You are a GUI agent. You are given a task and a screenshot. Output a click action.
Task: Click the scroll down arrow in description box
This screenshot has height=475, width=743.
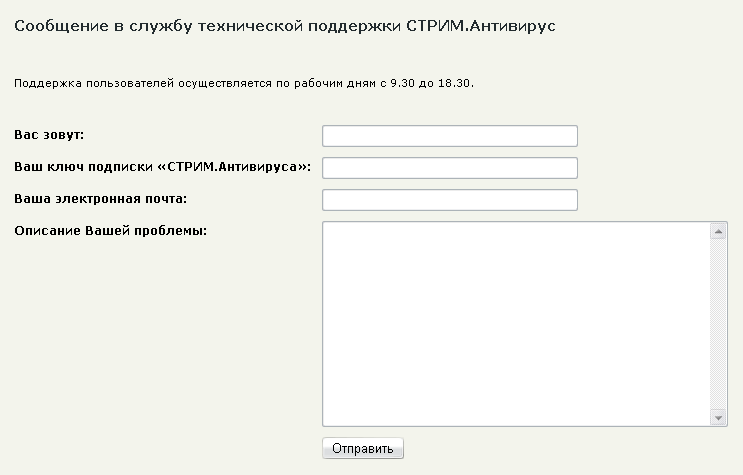click(x=718, y=417)
